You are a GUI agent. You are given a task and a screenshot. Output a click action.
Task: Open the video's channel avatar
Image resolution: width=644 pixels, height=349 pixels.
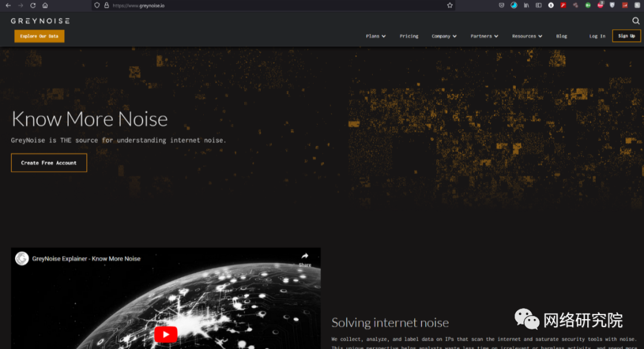point(22,258)
